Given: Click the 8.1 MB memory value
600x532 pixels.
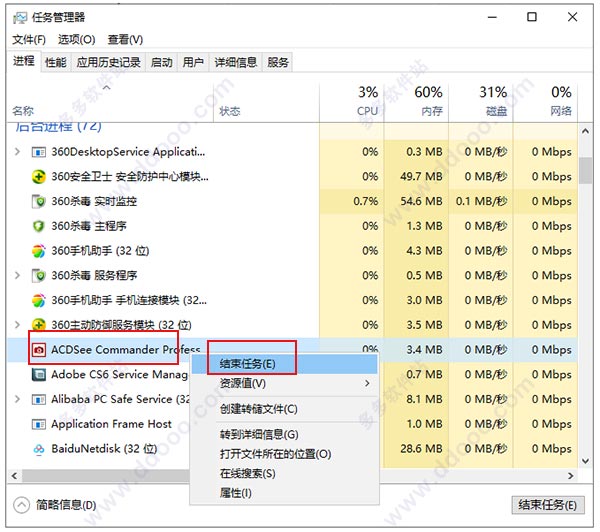Looking at the screenshot, I should coord(424,400).
